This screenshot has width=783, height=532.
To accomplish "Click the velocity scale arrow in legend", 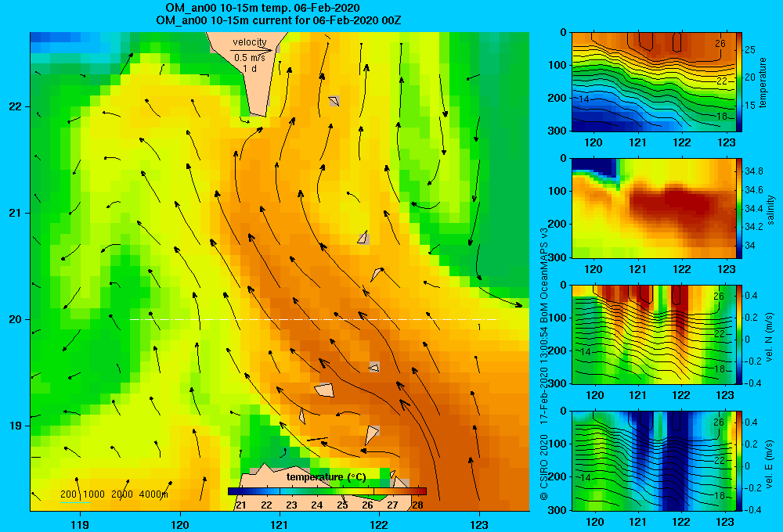I will [251, 50].
